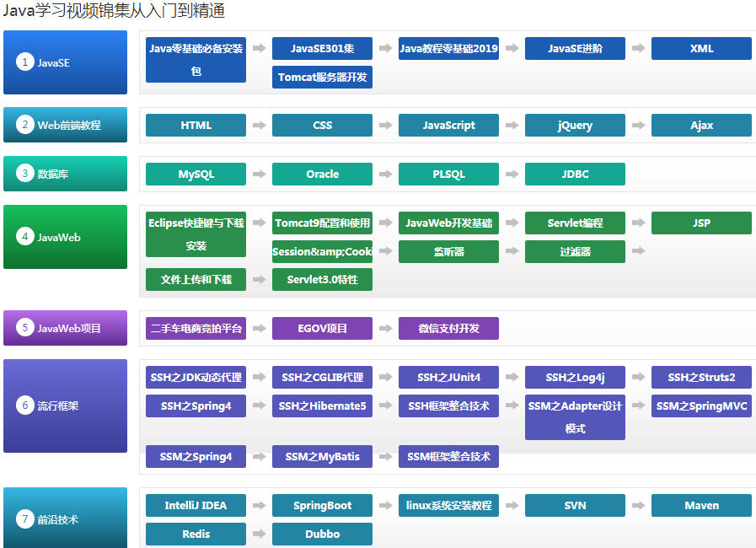Select the 流行框架 category tab
756x548 pixels.
pyautogui.click(x=65, y=406)
